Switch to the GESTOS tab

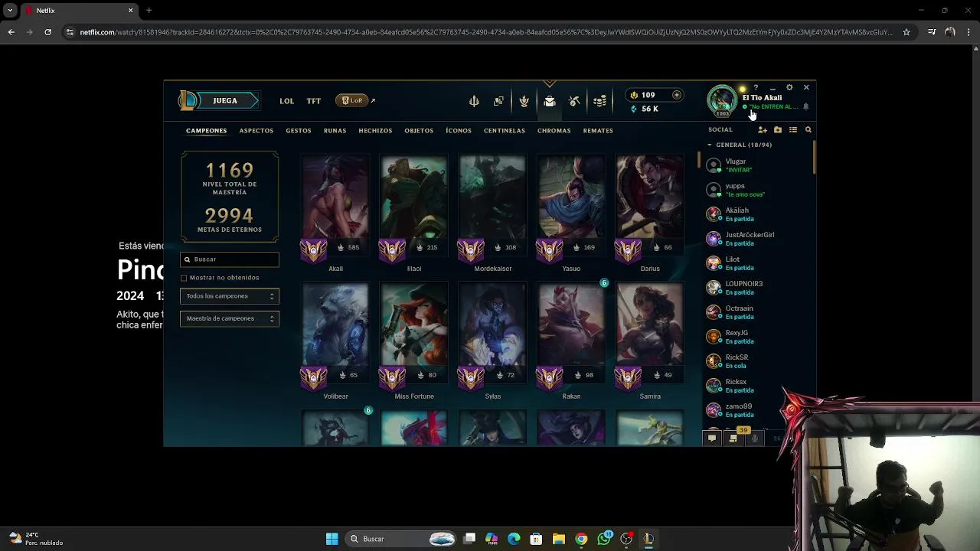click(x=299, y=131)
